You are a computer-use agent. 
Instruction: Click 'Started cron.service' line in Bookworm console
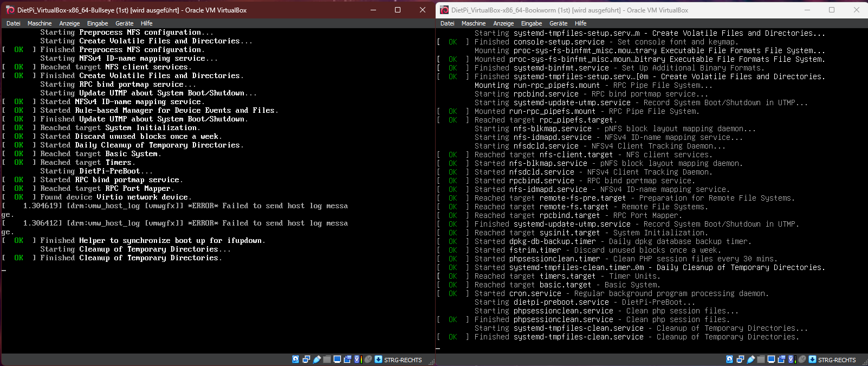click(603, 293)
